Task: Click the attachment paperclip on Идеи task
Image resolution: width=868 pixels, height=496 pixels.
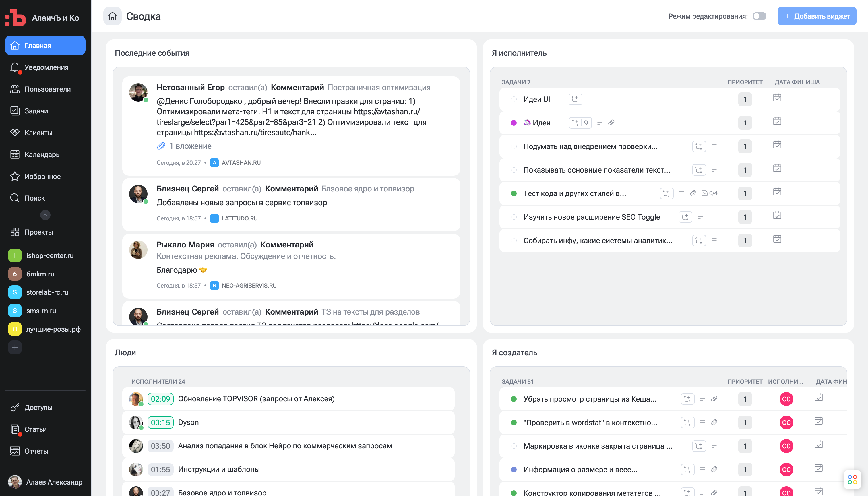Action: point(611,123)
